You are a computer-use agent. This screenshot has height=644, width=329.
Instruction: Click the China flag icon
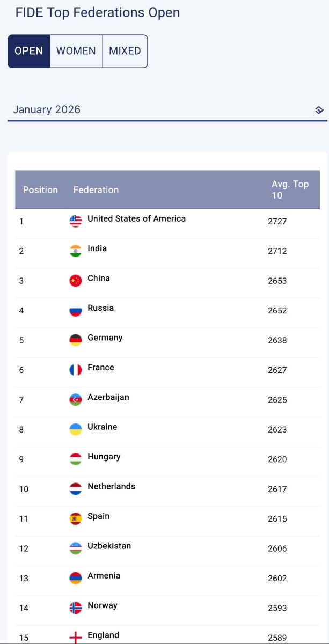tap(76, 281)
